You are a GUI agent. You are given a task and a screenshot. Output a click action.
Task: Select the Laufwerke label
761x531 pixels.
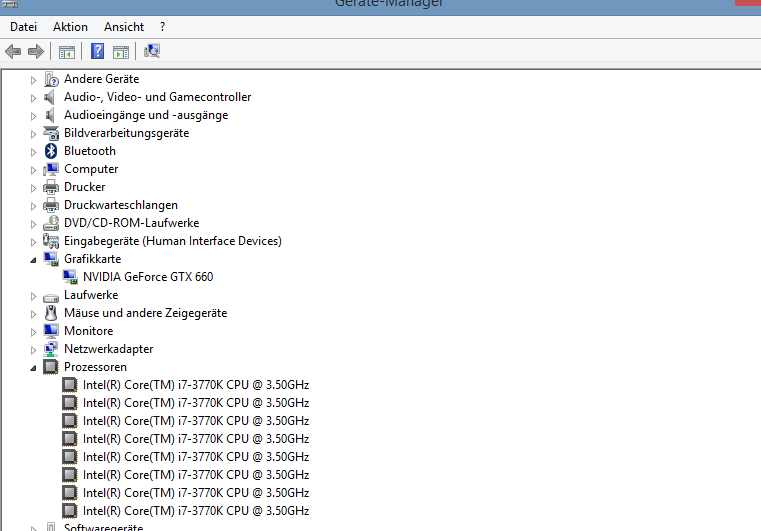pyautogui.click(x=91, y=295)
